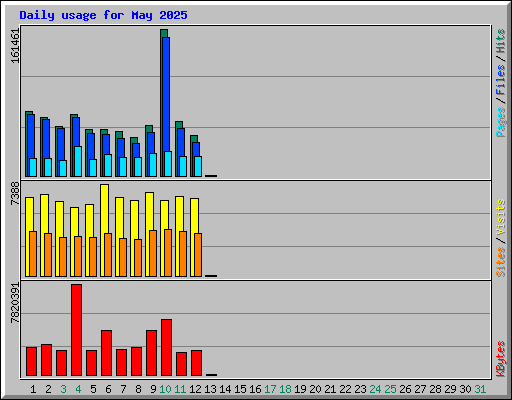This screenshot has width=512, height=400.
Task: Click day 1 on the date axis
Action: click(x=33, y=389)
